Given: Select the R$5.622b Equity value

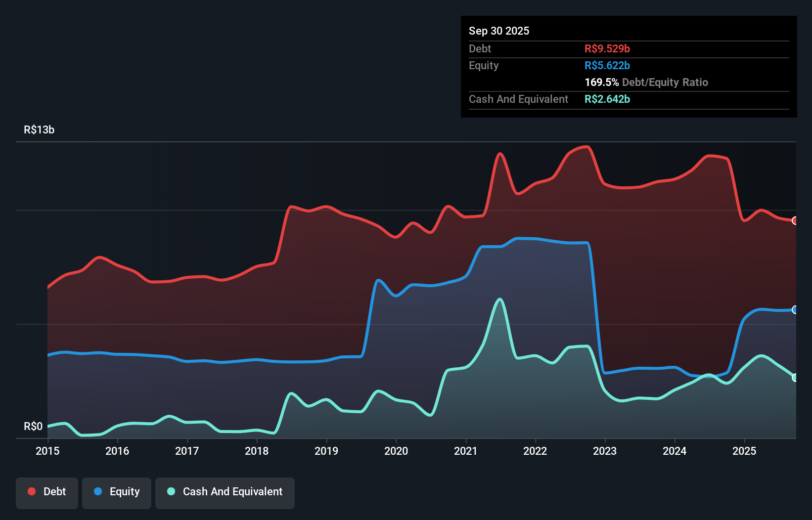Looking at the screenshot, I should coord(606,65).
